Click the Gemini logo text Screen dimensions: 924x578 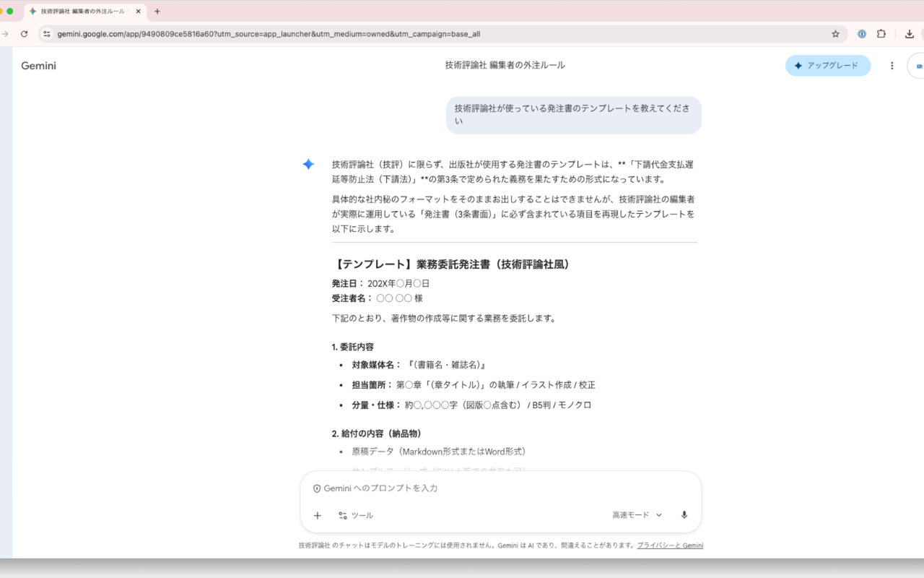pyautogui.click(x=38, y=66)
